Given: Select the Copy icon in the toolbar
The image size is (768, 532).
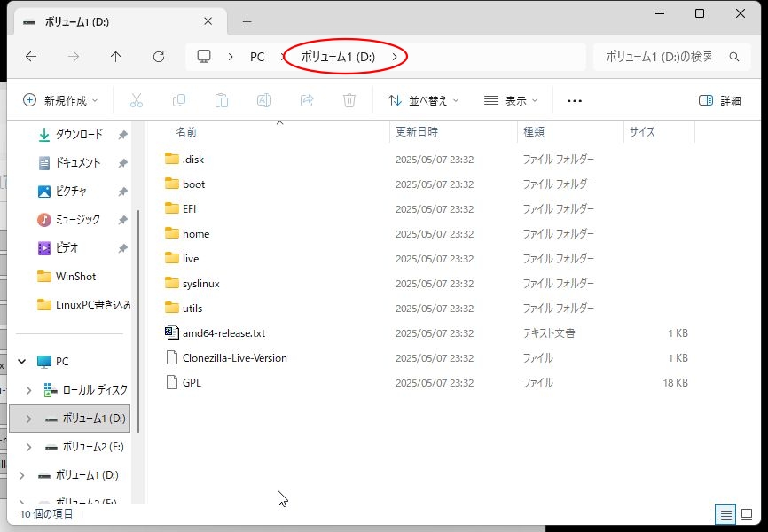Looking at the screenshot, I should coord(177,100).
